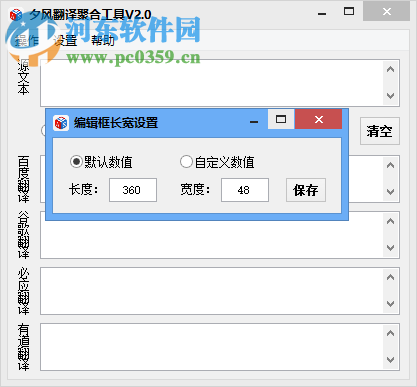This screenshot has width=417, height=387.
Task: Click the 保存 button in dialog
Action: click(306, 190)
